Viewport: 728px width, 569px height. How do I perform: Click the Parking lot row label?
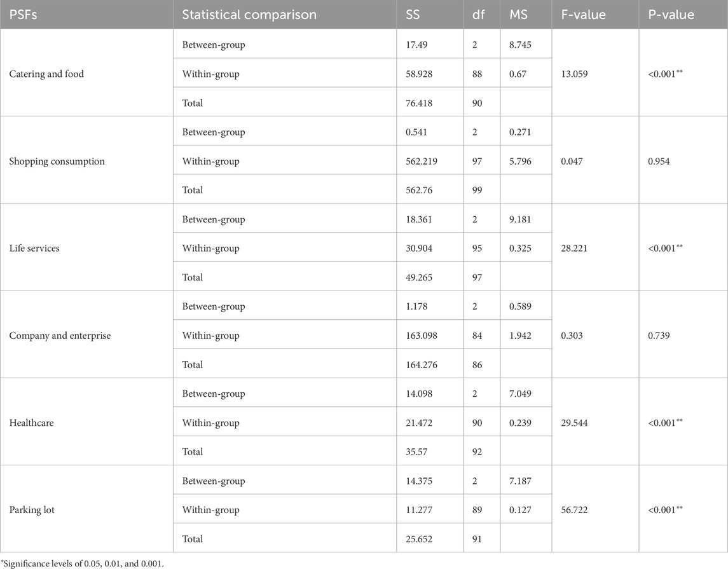tap(32, 509)
